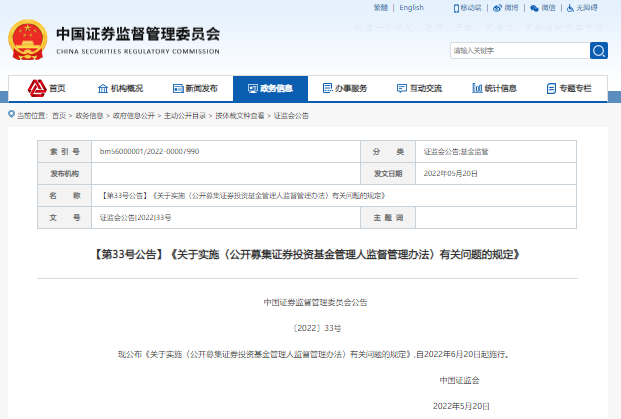Click the CSRC national emblem logo

click(x=27, y=38)
